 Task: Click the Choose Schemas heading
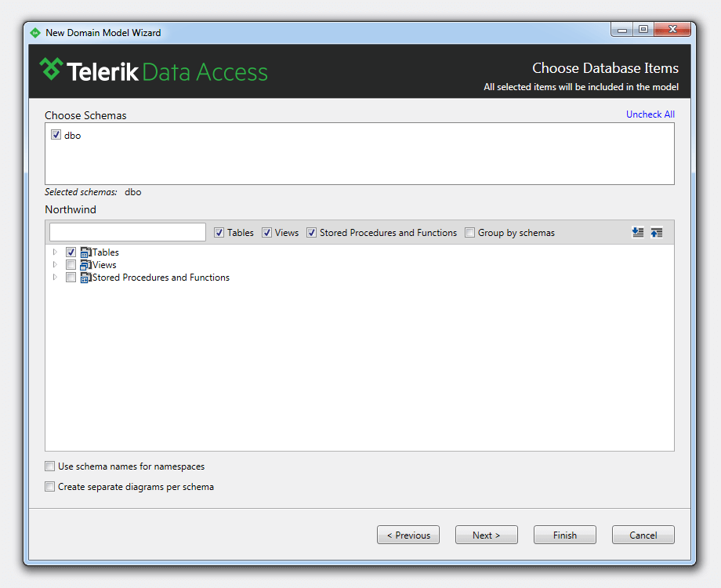(x=85, y=115)
